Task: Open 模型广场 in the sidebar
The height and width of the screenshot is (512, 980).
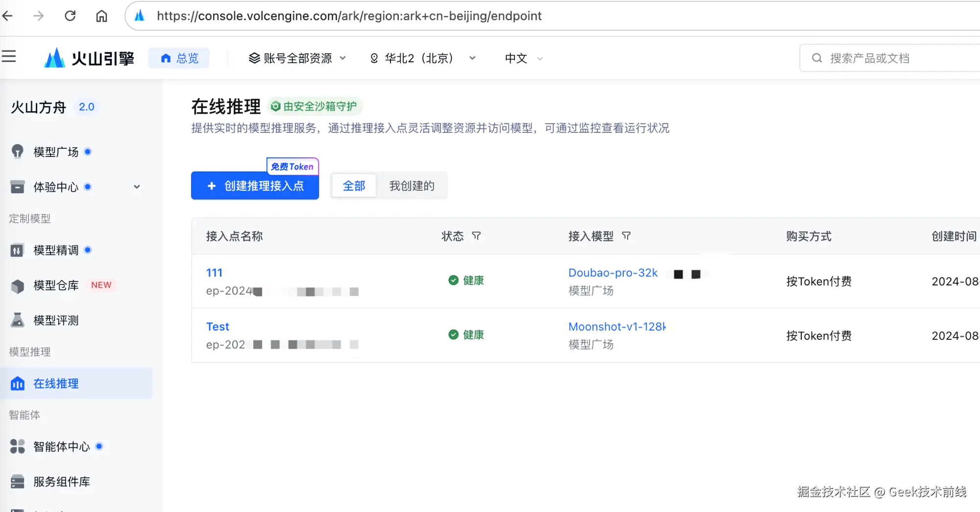Action: tap(56, 152)
